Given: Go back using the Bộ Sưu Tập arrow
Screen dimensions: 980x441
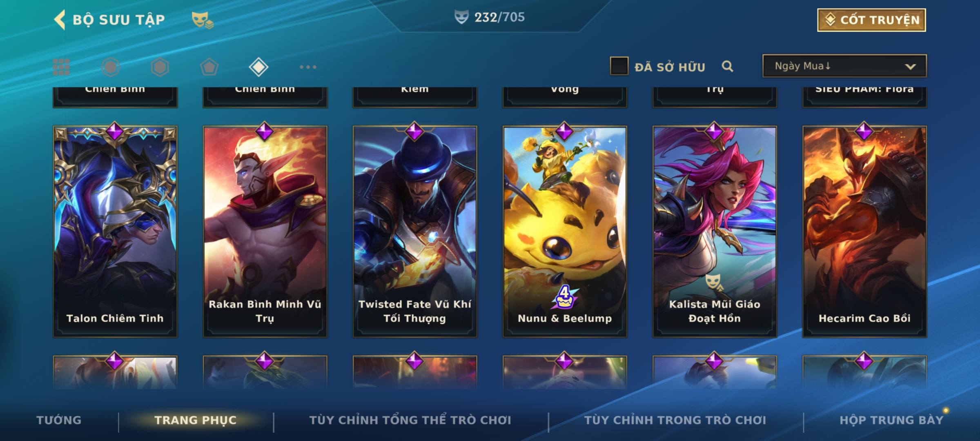Looking at the screenshot, I should [60, 20].
